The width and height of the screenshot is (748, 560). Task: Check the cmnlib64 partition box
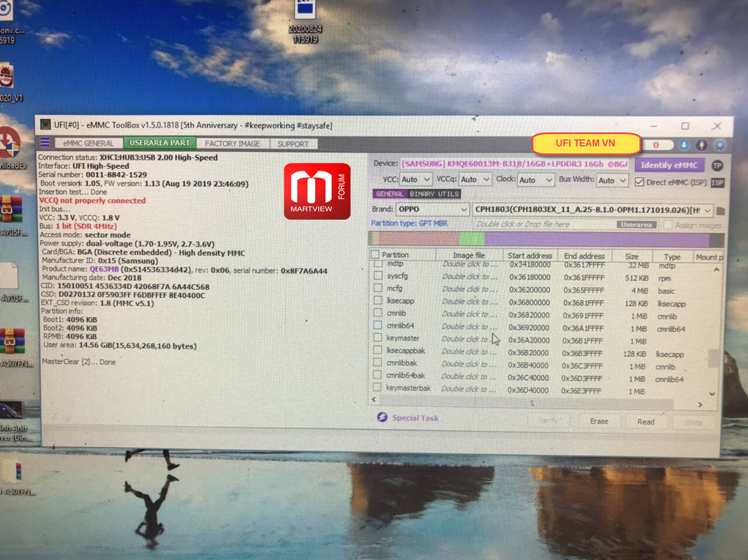tap(378, 325)
